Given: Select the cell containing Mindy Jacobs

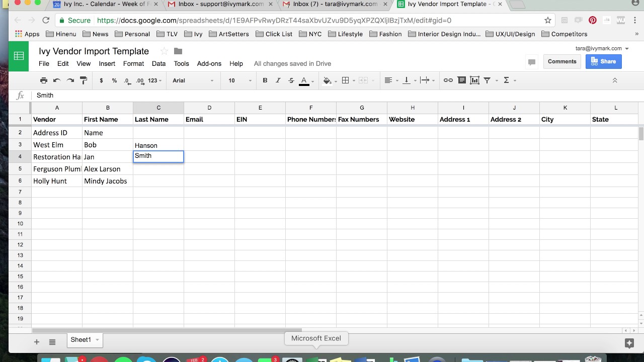Looking at the screenshot, I should pos(108,181).
